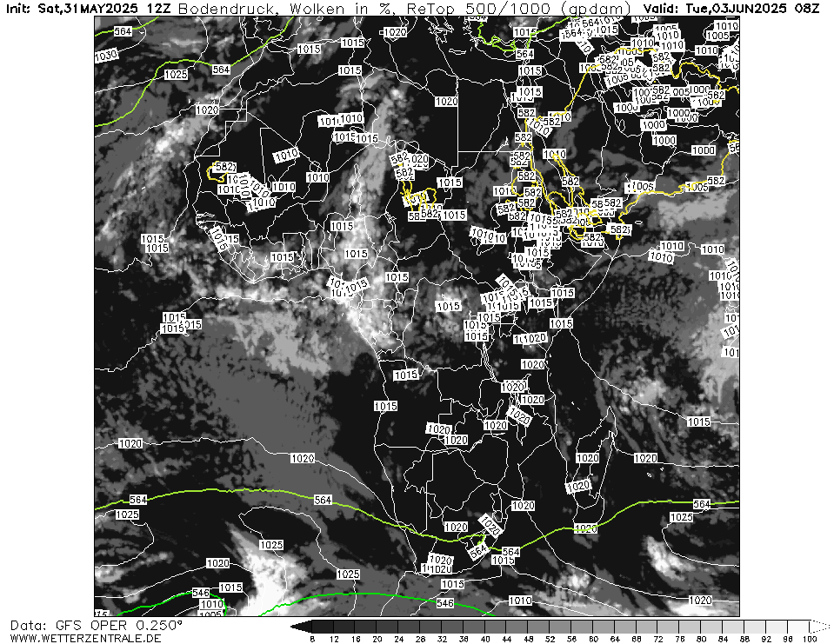Click the 1030 isobar label
Screen dimensions: 834x644
point(106,56)
